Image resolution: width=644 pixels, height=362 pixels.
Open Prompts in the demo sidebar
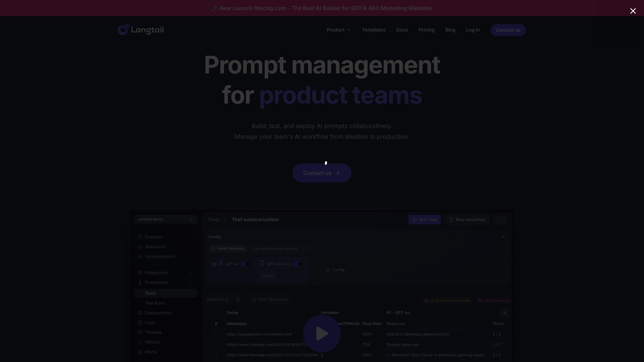[x=153, y=237]
